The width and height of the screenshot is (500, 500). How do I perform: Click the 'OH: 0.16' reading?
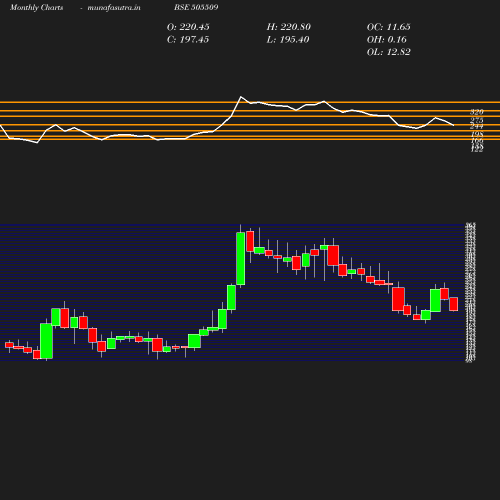[x=386, y=39]
